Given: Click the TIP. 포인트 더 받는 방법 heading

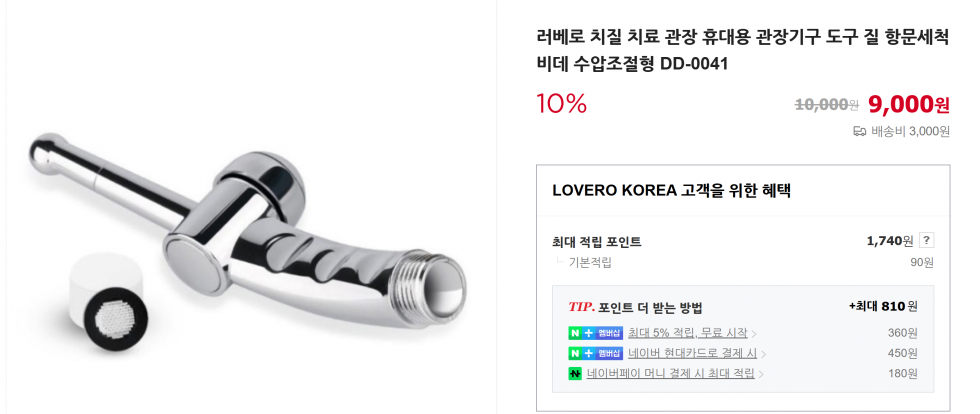Looking at the screenshot, I should [636, 307].
